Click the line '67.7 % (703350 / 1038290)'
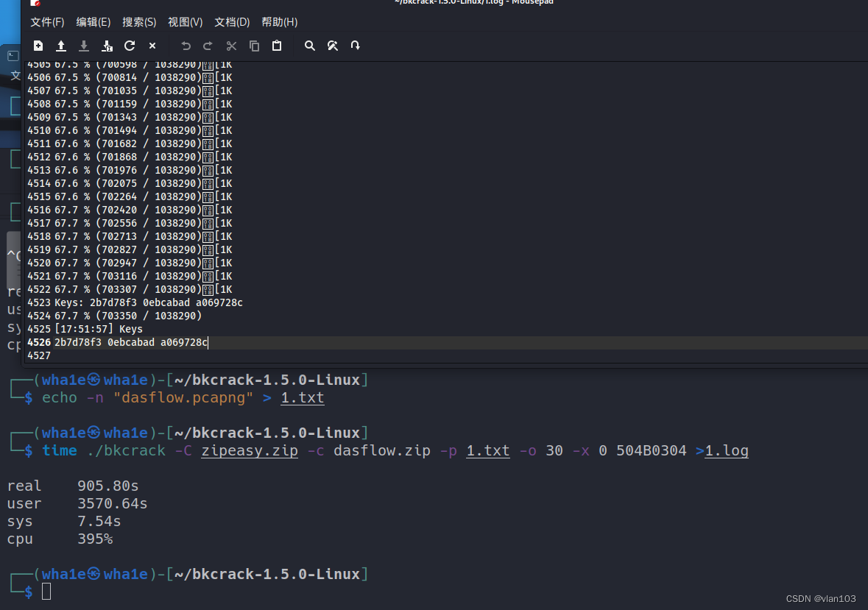The image size is (868, 610). coord(128,316)
